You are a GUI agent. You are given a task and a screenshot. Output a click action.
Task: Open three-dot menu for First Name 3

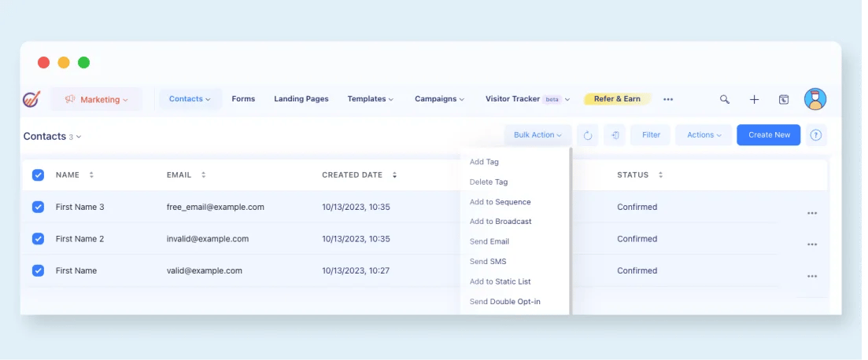coord(811,213)
